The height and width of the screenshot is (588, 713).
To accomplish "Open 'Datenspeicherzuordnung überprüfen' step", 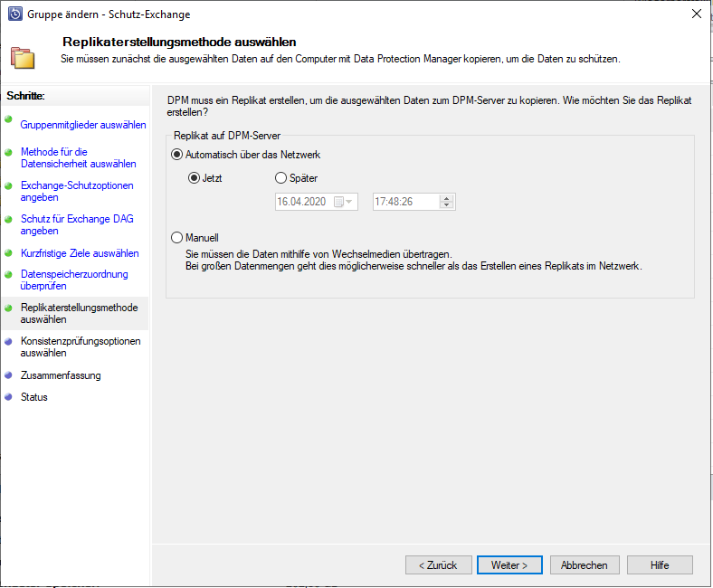I will [74, 280].
